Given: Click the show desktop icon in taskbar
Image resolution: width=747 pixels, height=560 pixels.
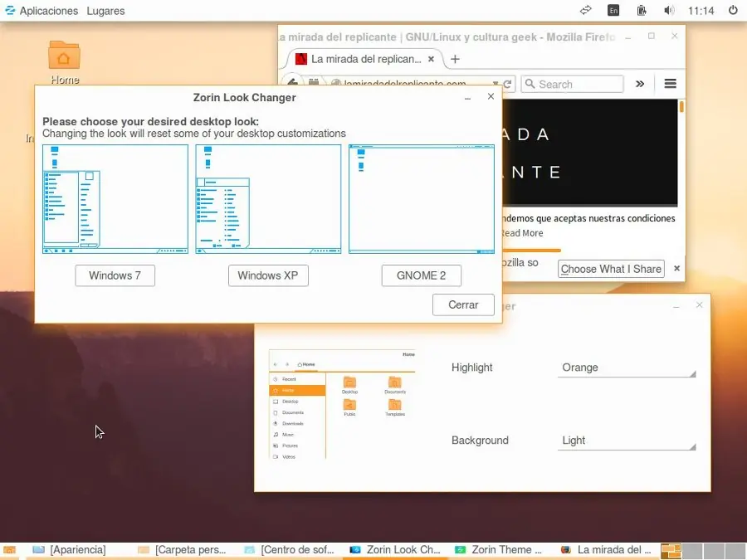Looking at the screenshot, I should click(x=9, y=551).
